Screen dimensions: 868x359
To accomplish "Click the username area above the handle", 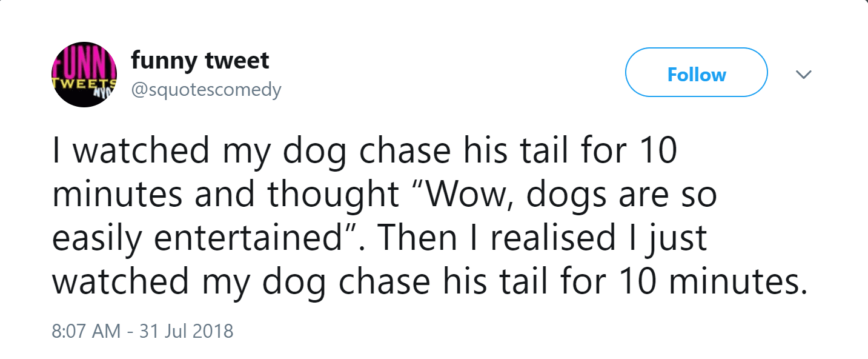I will click(x=199, y=60).
